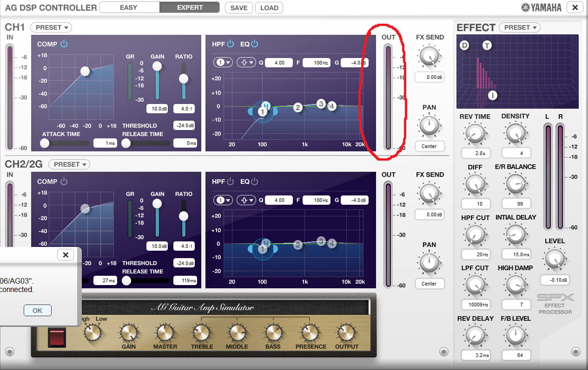Screen dimensions: 588x370
Task: Switch to EXPERT mode tab
Action: tap(190, 7)
